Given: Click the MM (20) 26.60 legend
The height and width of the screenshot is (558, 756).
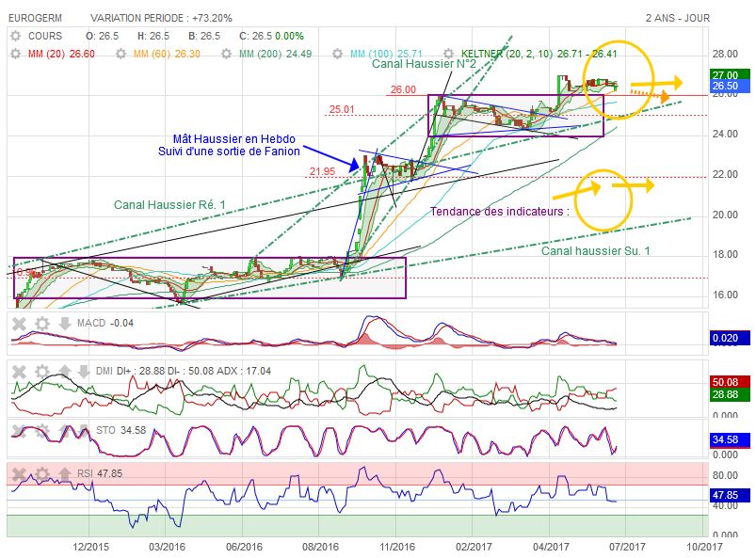Looking at the screenshot, I should (x=61, y=54).
